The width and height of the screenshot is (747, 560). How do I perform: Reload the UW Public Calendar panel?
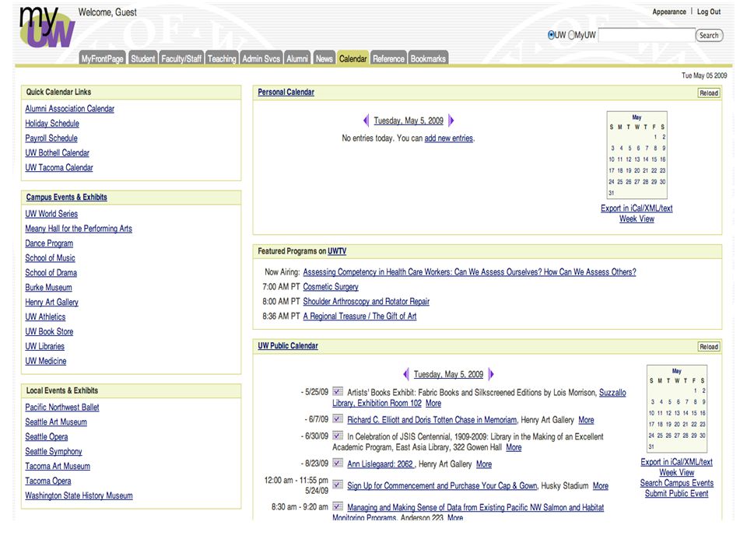click(709, 347)
